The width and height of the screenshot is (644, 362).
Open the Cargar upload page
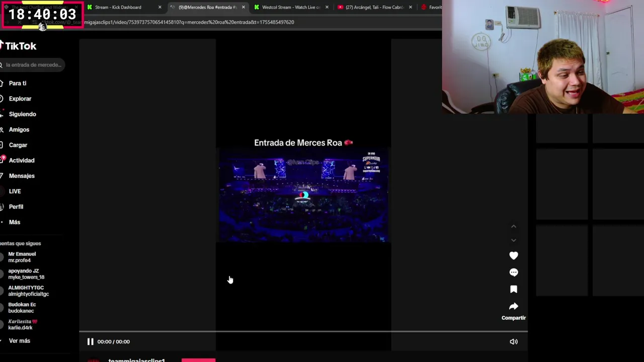18,145
